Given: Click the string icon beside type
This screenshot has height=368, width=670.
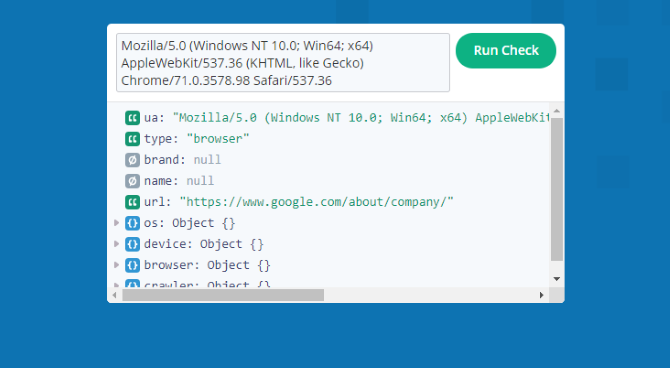Looking at the screenshot, I should click(x=132, y=139).
